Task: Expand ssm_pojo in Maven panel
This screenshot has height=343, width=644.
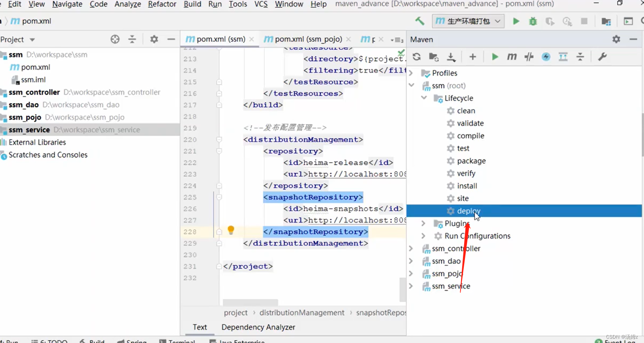Action: click(x=411, y=274)
